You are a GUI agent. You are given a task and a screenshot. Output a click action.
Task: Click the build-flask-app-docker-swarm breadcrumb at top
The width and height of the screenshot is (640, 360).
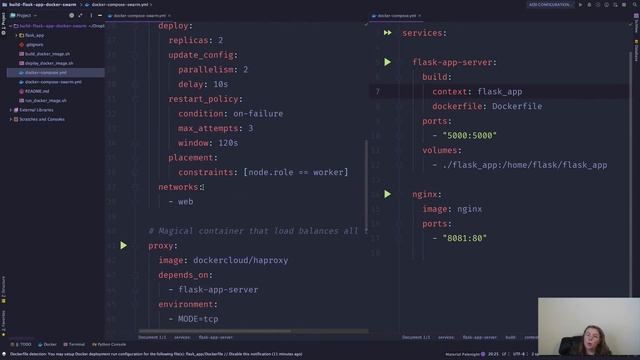[39, 4]
